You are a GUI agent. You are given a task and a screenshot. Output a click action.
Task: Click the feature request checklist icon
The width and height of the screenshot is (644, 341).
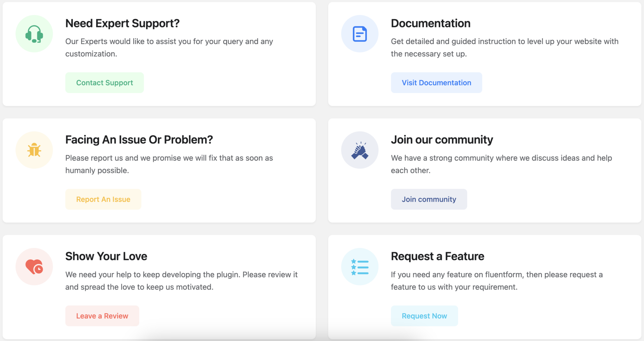(x=360, y=266)
